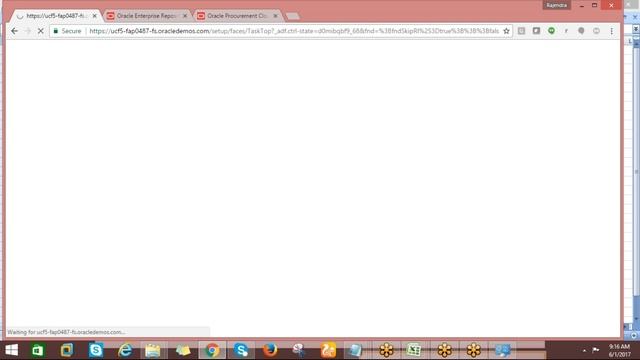This screenshot has width=640, height=360.
Task: Close the Oracle Enterprise Repository tab
Action: (x=185, y=16)
